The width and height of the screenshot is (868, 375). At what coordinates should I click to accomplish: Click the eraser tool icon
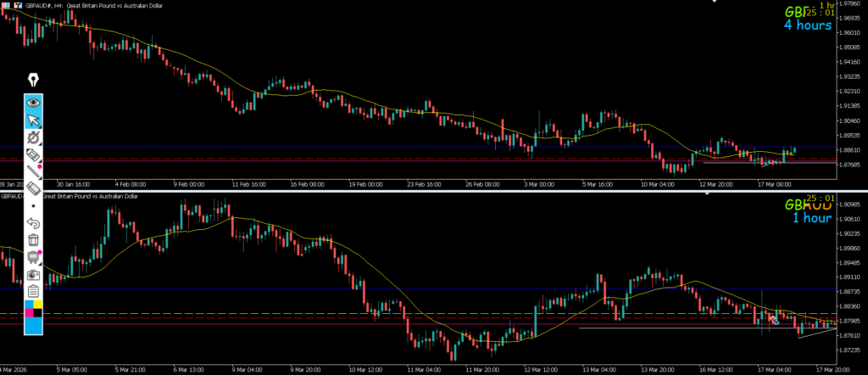pyautogui.click(x=34, y=188)
